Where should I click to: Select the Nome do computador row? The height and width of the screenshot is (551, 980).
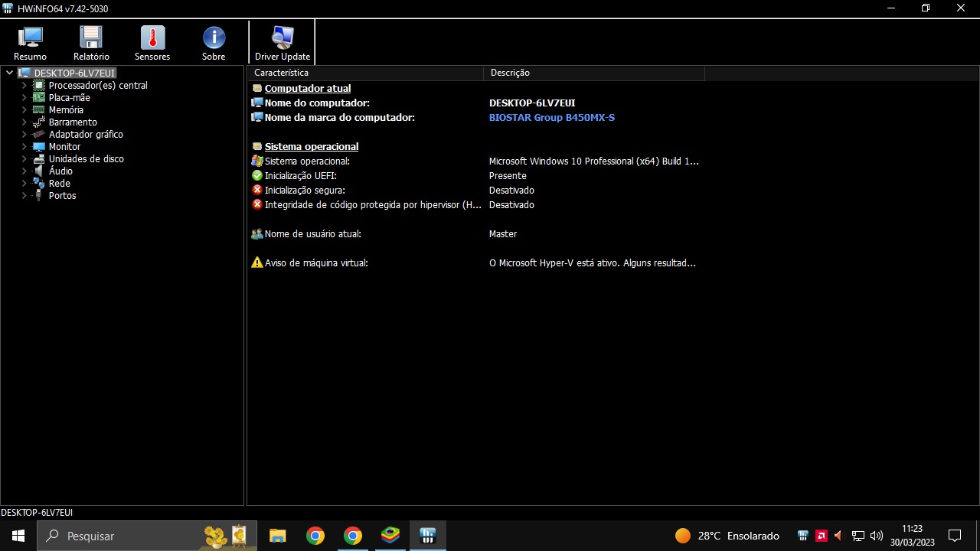click(x=476, y=103)
